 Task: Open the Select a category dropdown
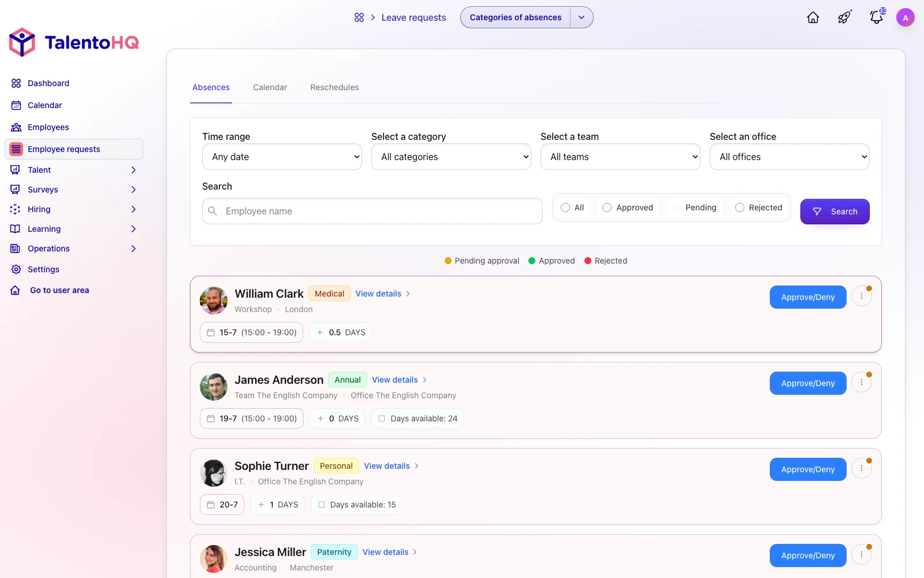coord(451,157)
